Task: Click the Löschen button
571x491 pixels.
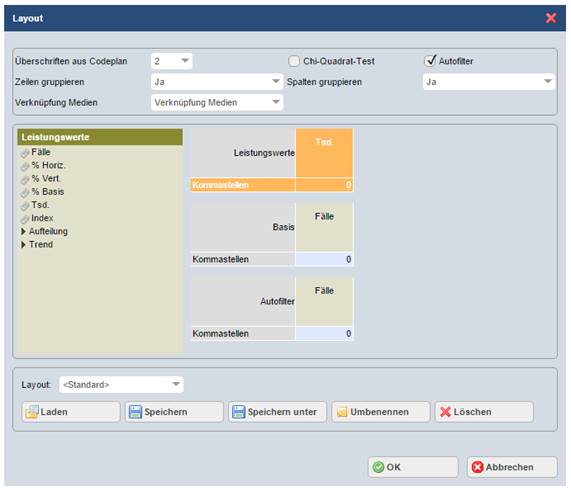Action: [484, 412]
